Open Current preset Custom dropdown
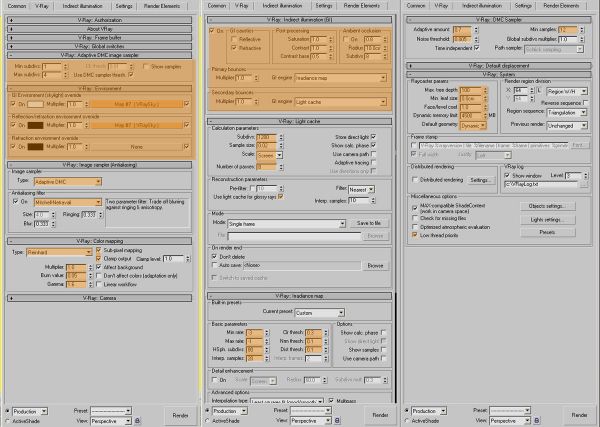This screenshot has height=427, width=600. tap(320, 313)
